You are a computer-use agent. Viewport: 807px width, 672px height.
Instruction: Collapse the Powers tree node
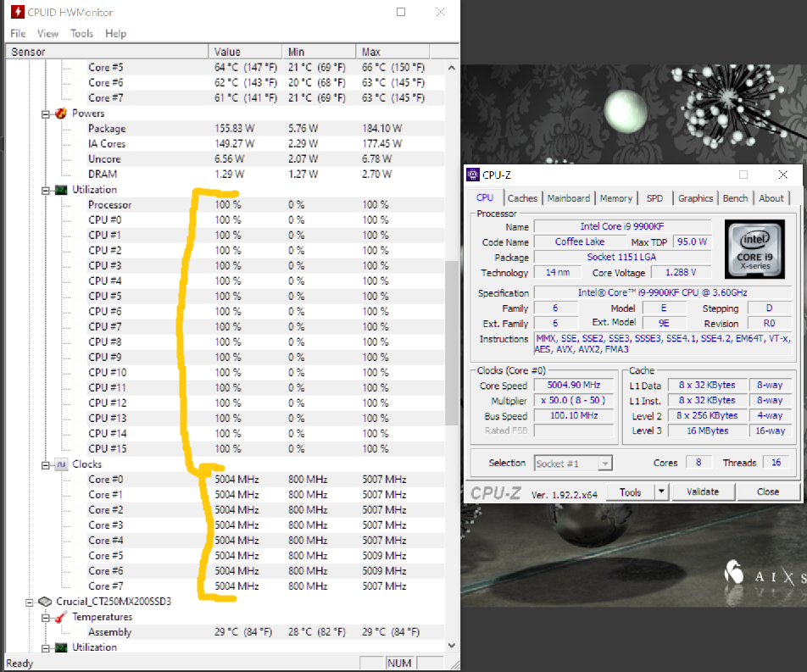point(45,114)
